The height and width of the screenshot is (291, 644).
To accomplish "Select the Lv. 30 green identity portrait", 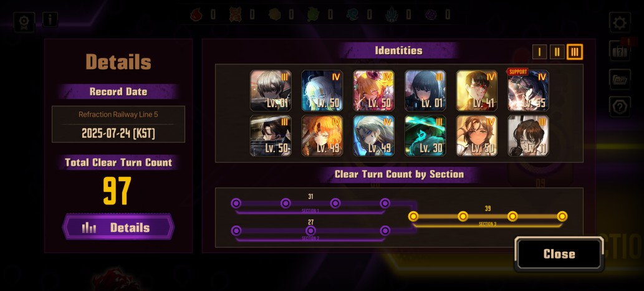I will [425, 135].
